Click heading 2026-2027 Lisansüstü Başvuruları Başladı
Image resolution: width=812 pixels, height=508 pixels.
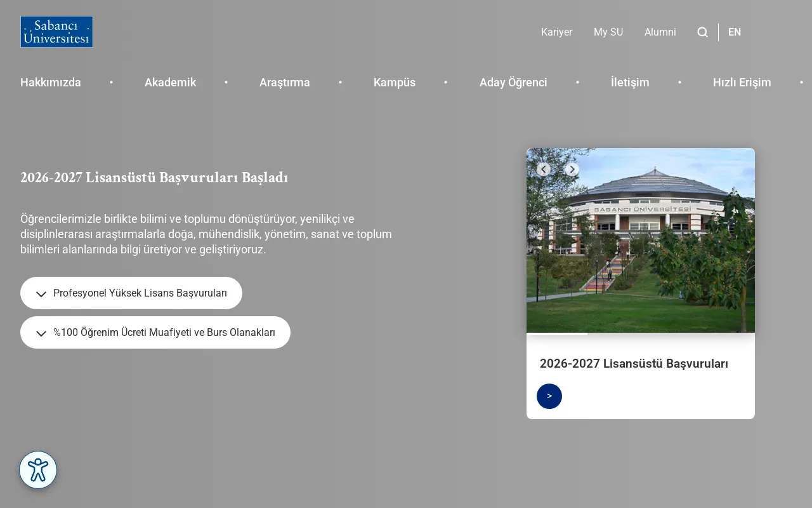[x=154, y=178]
